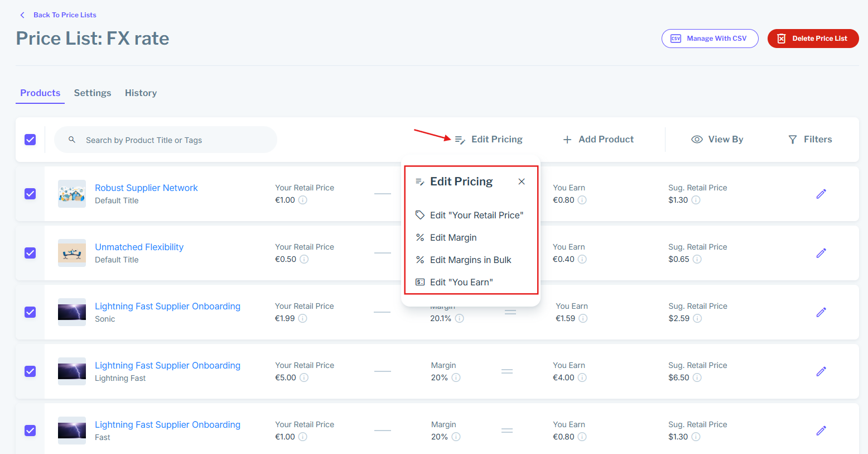Screen dimensions: 868x454
Task: Switch to the Settings tab
Action: click(x=93, y=93)
